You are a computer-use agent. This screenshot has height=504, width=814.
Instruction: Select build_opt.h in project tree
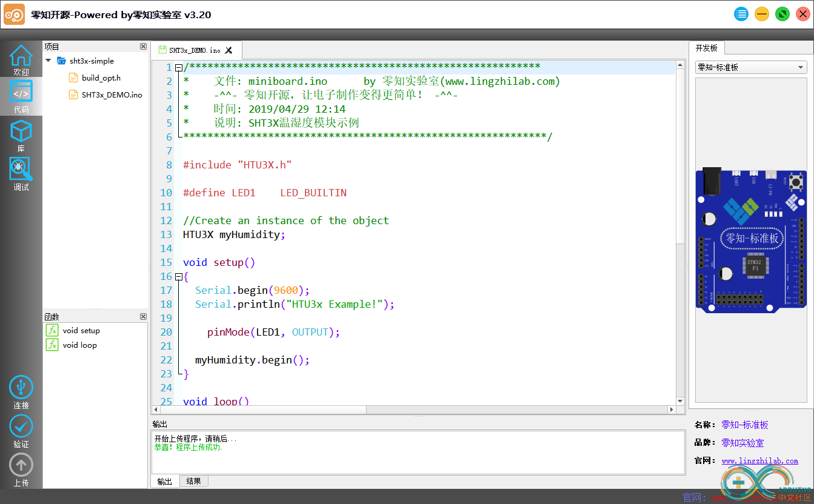click(101, 78)
